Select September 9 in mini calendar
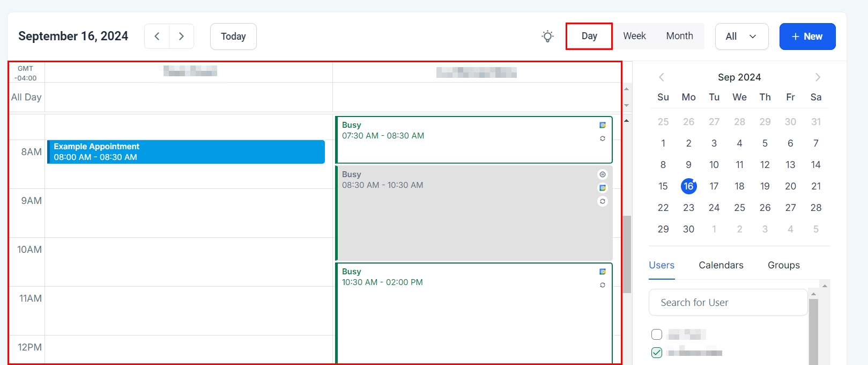Image resolution: width=868 pixels, height=365 pixels. (x=688, y=165)
